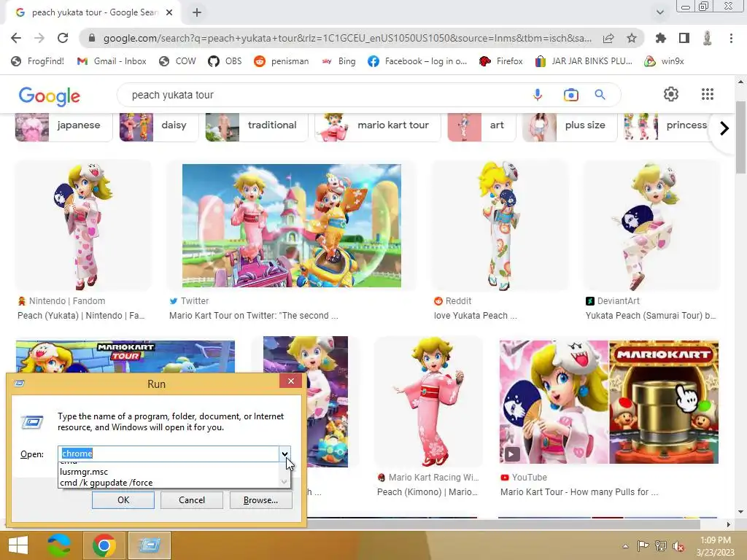Close the peach yukata tour tab
This screenshot has width=747, height=560.
[169, 12]
